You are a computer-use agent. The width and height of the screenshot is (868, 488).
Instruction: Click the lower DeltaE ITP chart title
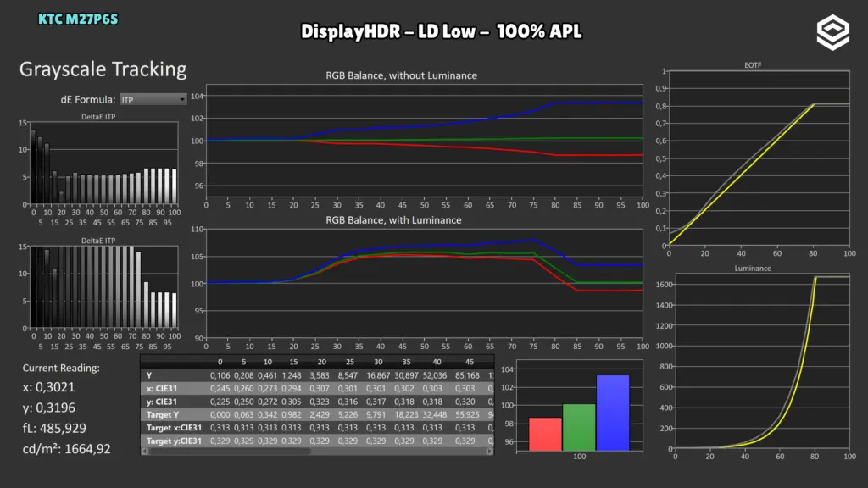[98, 241]
